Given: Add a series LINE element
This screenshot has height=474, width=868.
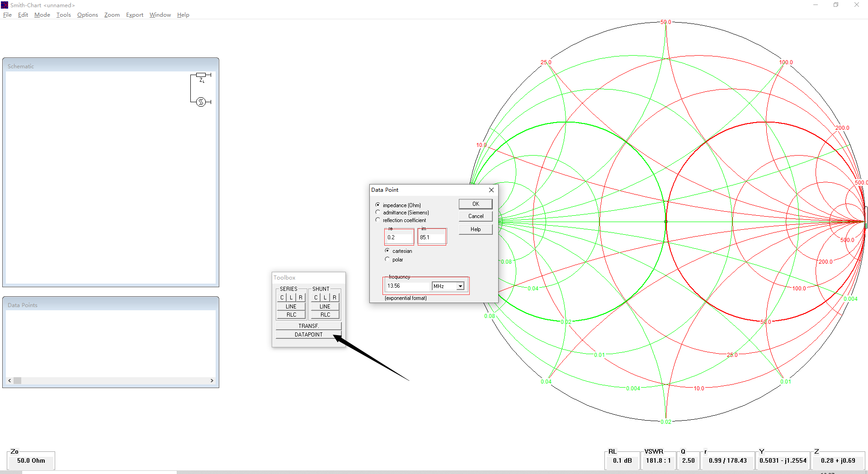Looking at the screenshot, I should 291,306.
